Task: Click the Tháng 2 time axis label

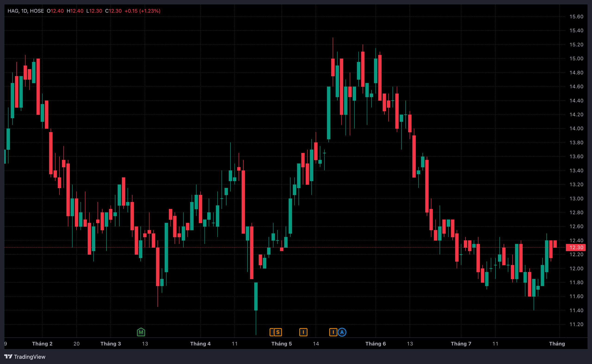Action: 42,343
